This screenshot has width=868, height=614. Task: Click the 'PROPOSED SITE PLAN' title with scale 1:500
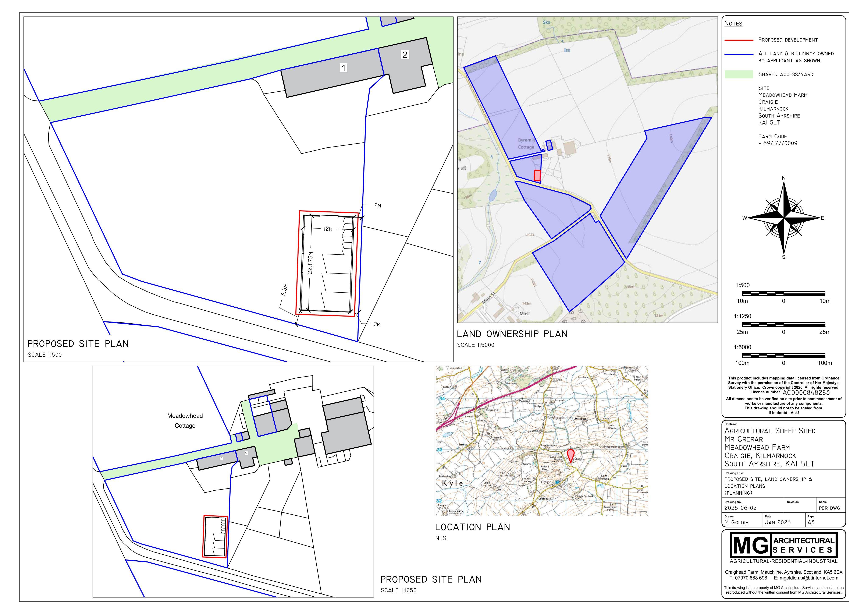(78, 343)
